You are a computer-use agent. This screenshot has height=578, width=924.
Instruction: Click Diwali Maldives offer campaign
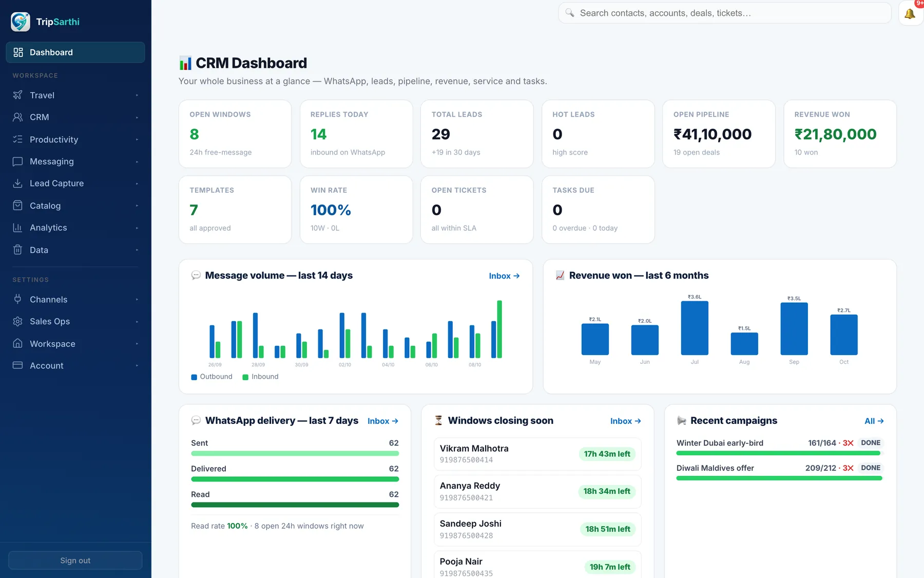pyautogui.click(x=779, y=472)
